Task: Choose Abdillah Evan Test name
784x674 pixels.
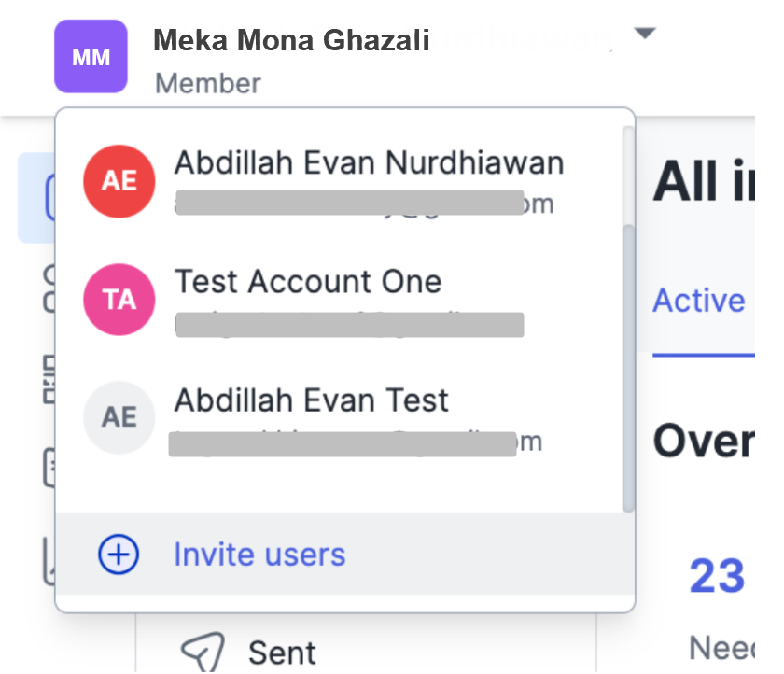Action: pyautogui.click(x=312, y=400)
